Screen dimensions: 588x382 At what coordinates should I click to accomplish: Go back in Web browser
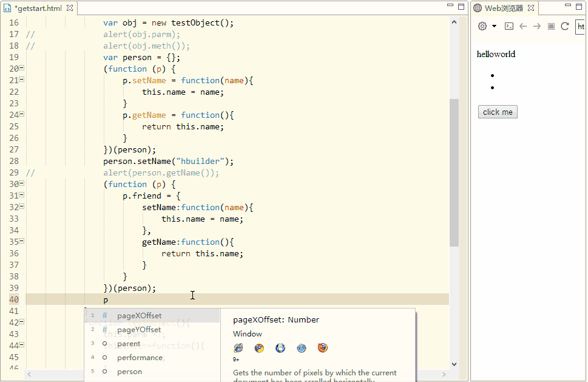[523, 26]
